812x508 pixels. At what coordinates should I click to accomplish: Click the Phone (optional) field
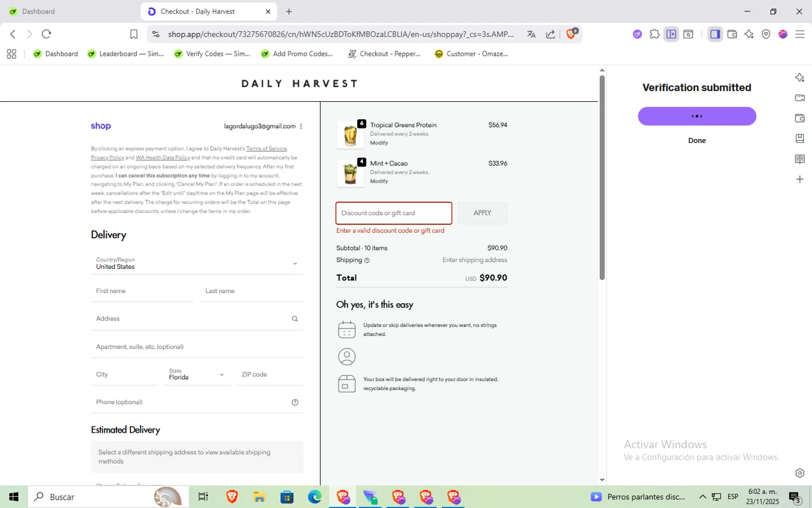click(x=197, y=402)
